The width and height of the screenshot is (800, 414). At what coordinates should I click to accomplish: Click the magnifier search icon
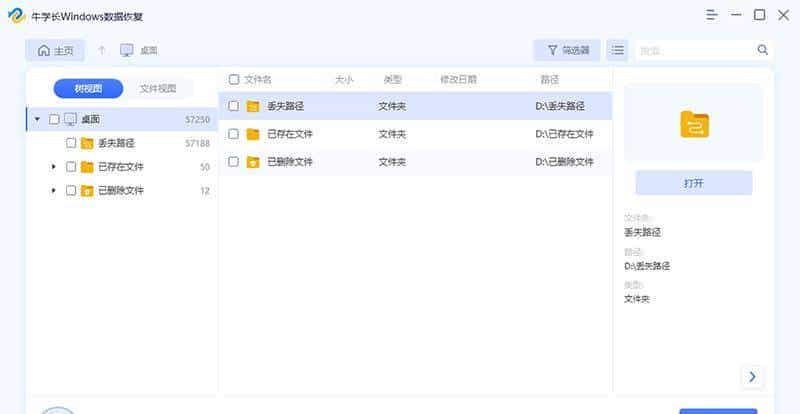coord(762,50)
